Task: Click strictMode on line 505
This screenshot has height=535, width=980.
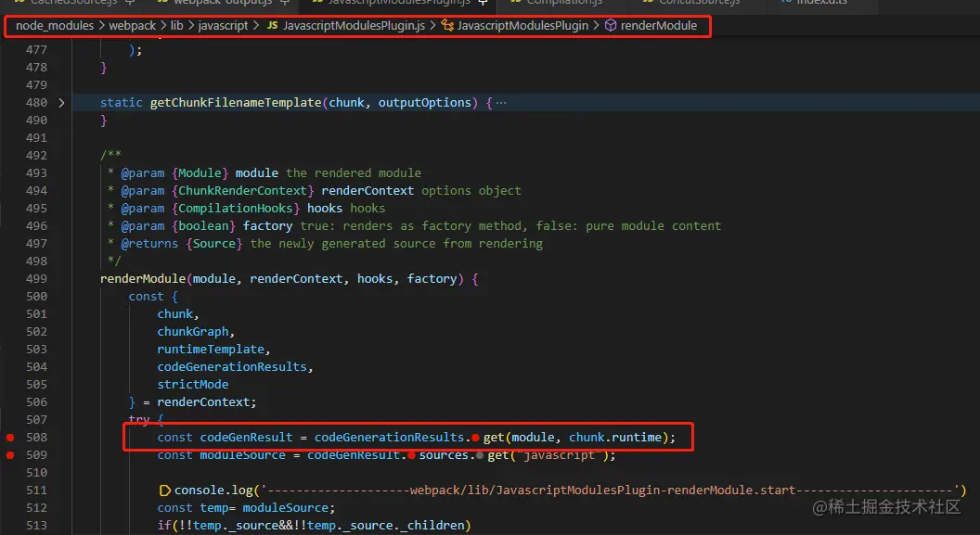Action: tap(192, 385)
